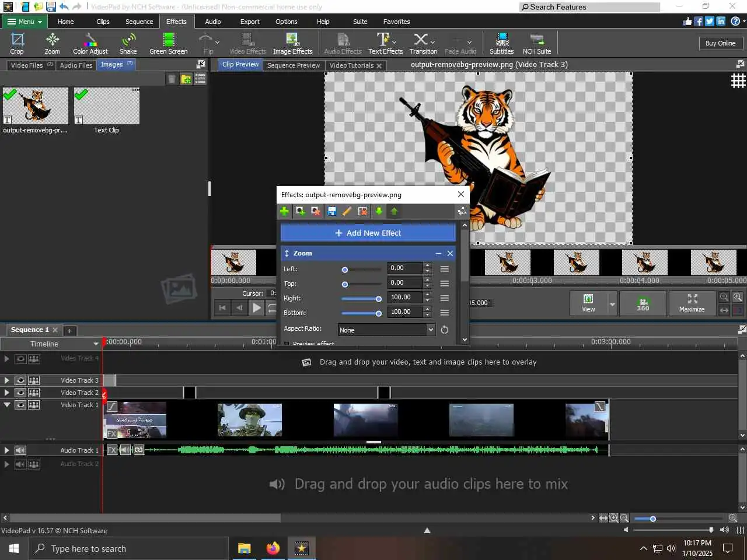
Task: Switch to the Export tab
Action: [250, 22]
